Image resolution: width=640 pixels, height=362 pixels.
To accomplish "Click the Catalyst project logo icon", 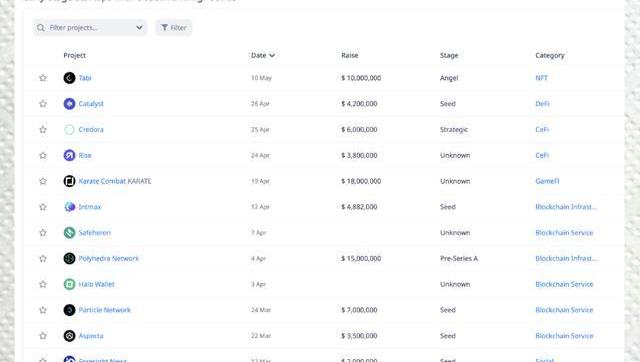I will pos(69,104).
